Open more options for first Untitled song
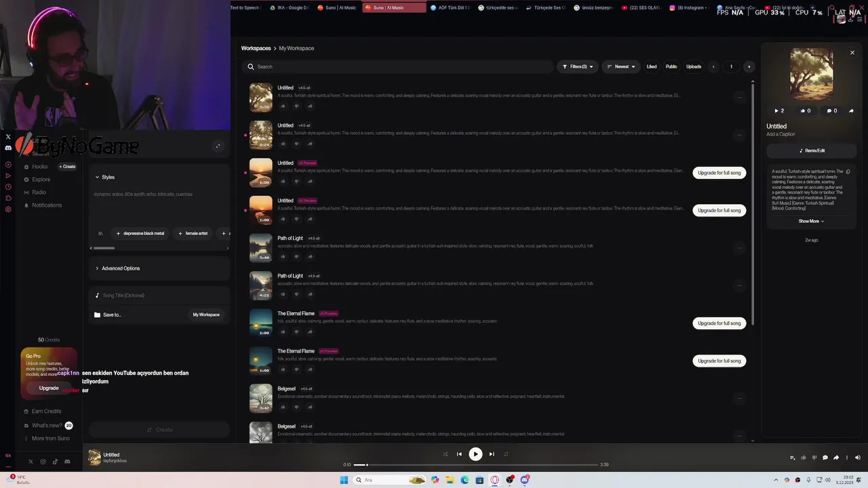The width and height of the screenshot is (868, 488). pyautogui.click(x=739, y=98)
